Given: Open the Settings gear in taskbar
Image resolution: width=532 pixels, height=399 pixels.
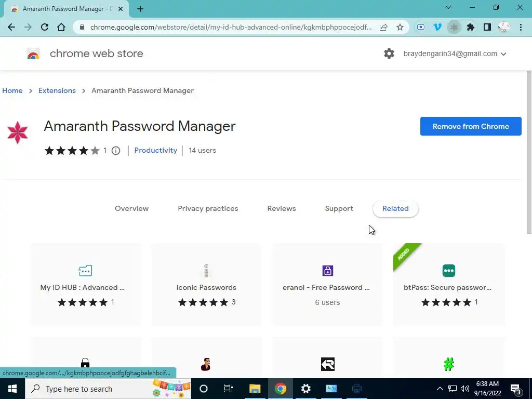Looking at the screenshot, I should point(305,389).
